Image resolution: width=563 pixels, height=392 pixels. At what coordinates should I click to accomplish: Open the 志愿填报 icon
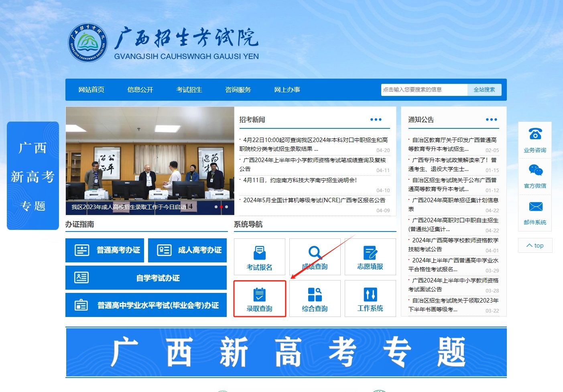click(370, 252)
